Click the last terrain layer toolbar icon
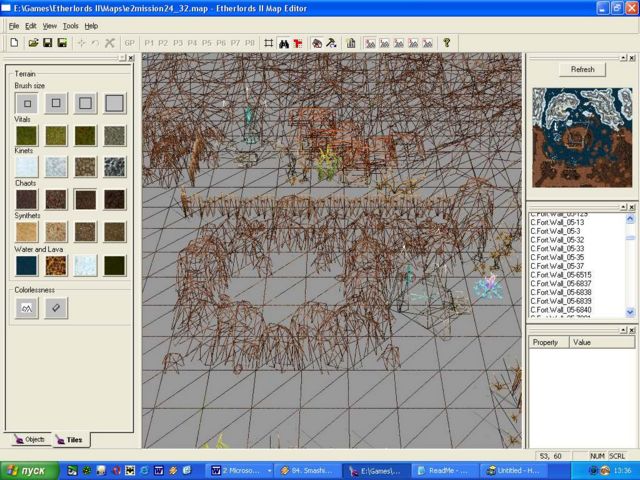This screenshot has width=640, height=480. tap(427, 43)
